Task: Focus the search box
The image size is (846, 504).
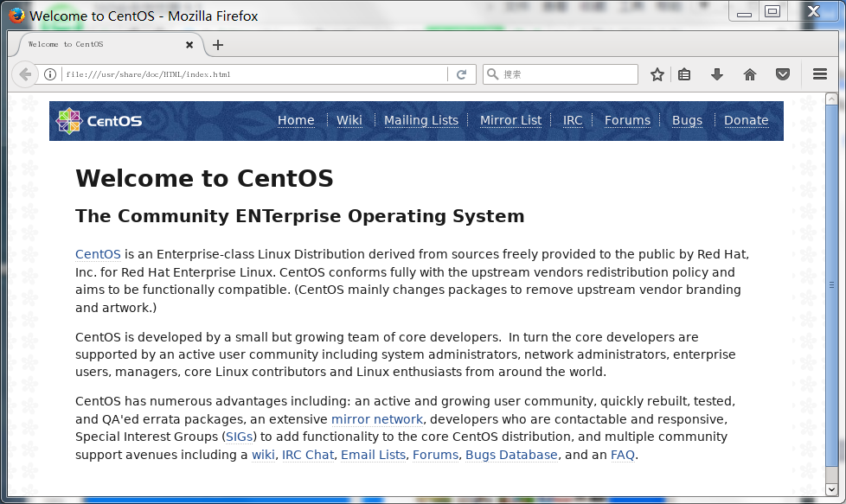Action: (x=560, y=74)
